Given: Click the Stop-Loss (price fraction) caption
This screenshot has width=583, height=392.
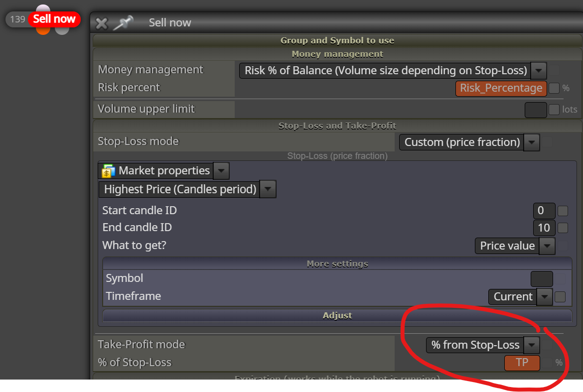Looking at the screenshot, I should click(x=337, y=156).
